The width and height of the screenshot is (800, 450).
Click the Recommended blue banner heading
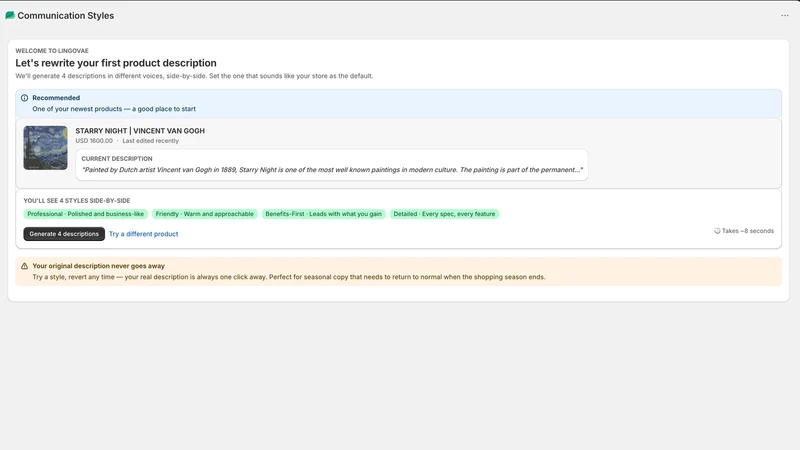[x=56, y=98]
